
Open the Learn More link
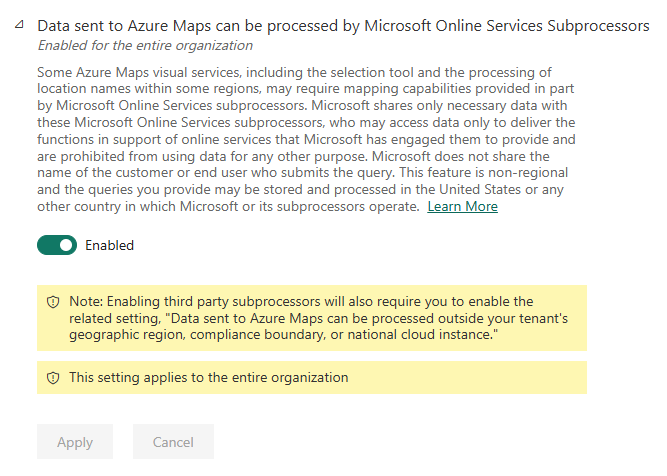462,206
